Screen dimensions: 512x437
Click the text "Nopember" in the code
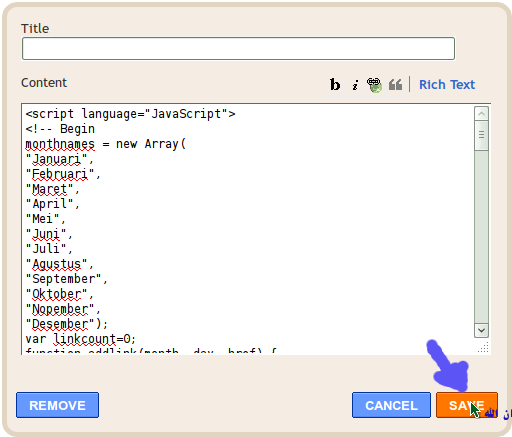(60, 309)
